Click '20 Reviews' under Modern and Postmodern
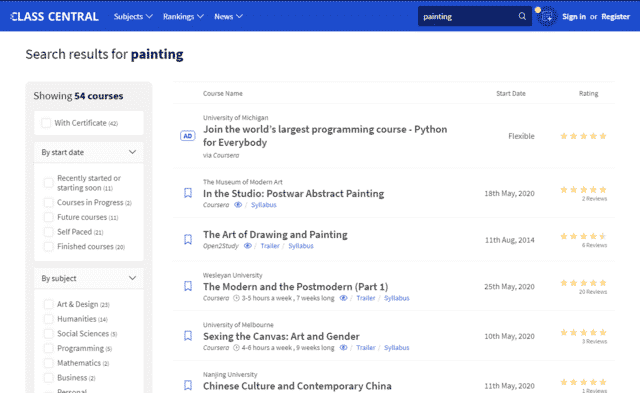Image resolution: width=640 pixels, height=393 pixels. (x=593, y=292)
